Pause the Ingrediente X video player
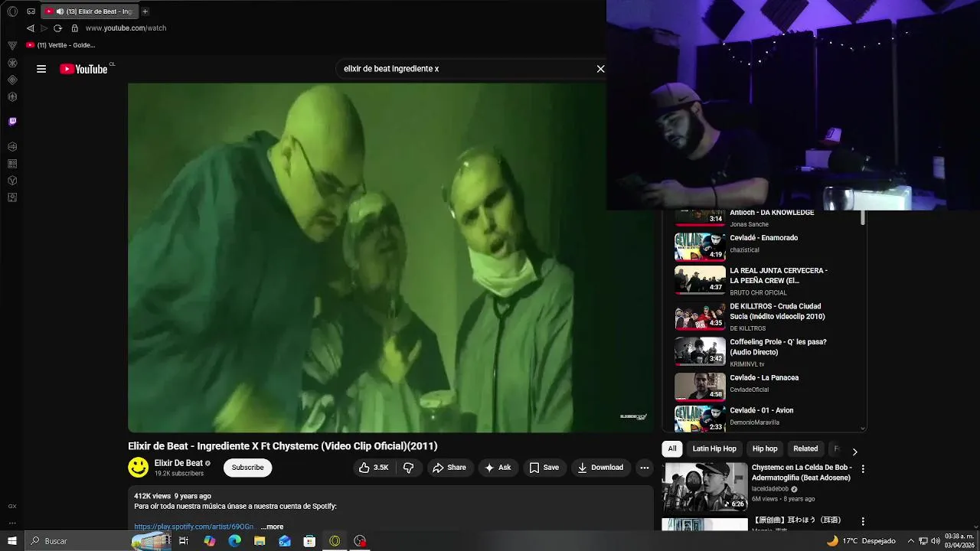Screen dimensions: 980x551 pos(390,258)
